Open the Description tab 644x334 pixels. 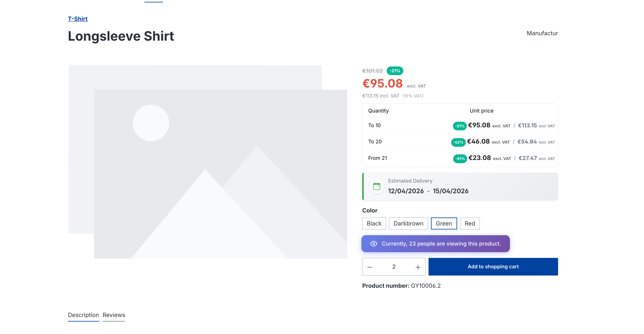click(x=83, y=315)
